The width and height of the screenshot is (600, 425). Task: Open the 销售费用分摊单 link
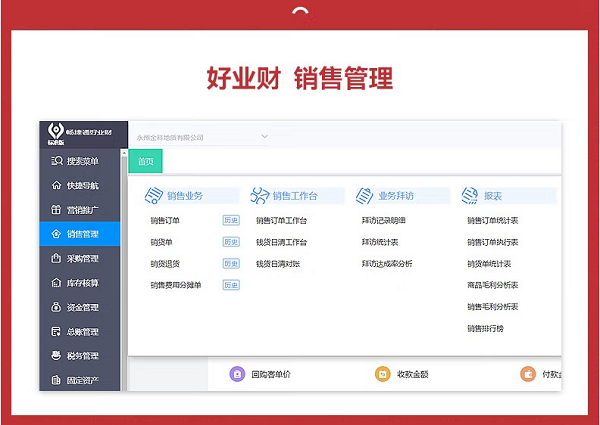pyautogui.click(x=176, y=285)
